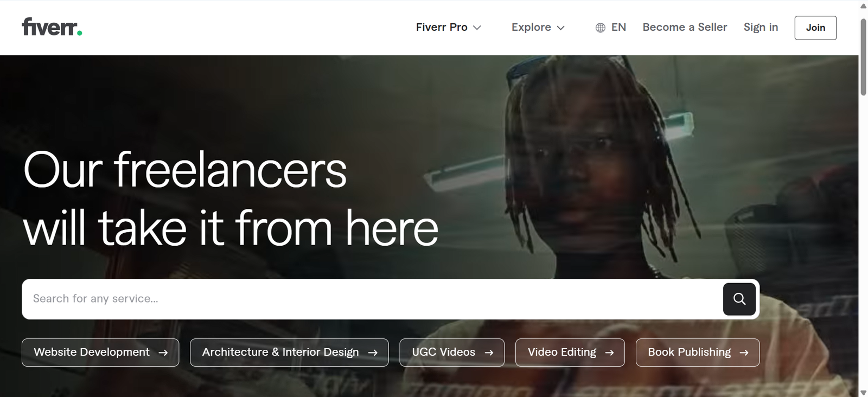Expand the Fiverr Pro dropdown chevron

point(477,28)
